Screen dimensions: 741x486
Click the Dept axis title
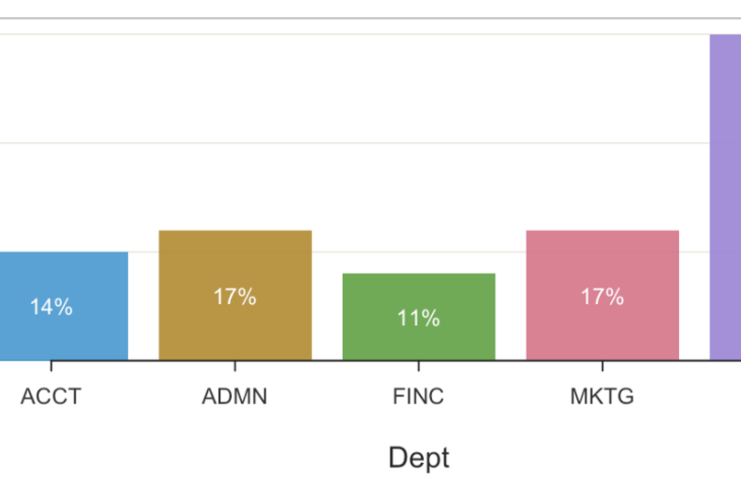point(419,458)
